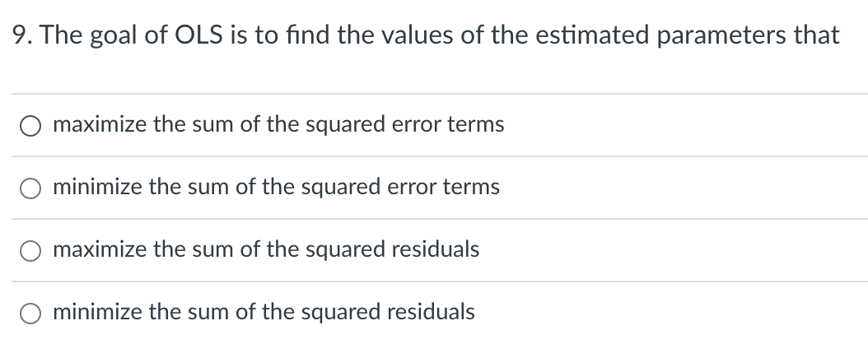Click 'residuals' in the third answer option
The height and width of the screenshot is (344, 868).
[x=436, y=249]
